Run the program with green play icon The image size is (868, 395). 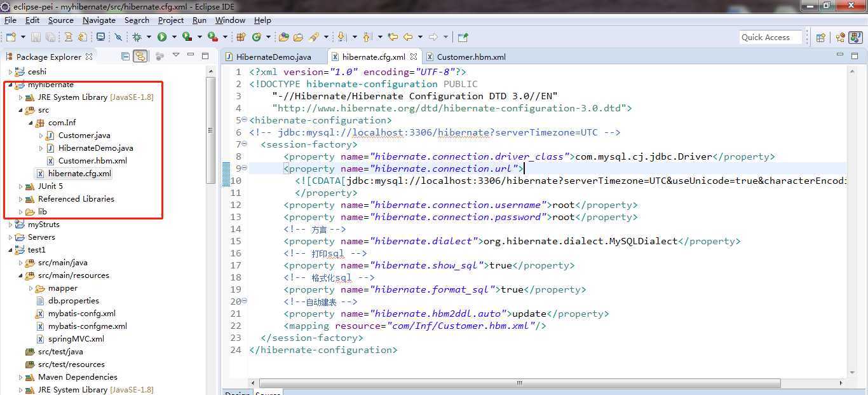[x=162, y=37]
